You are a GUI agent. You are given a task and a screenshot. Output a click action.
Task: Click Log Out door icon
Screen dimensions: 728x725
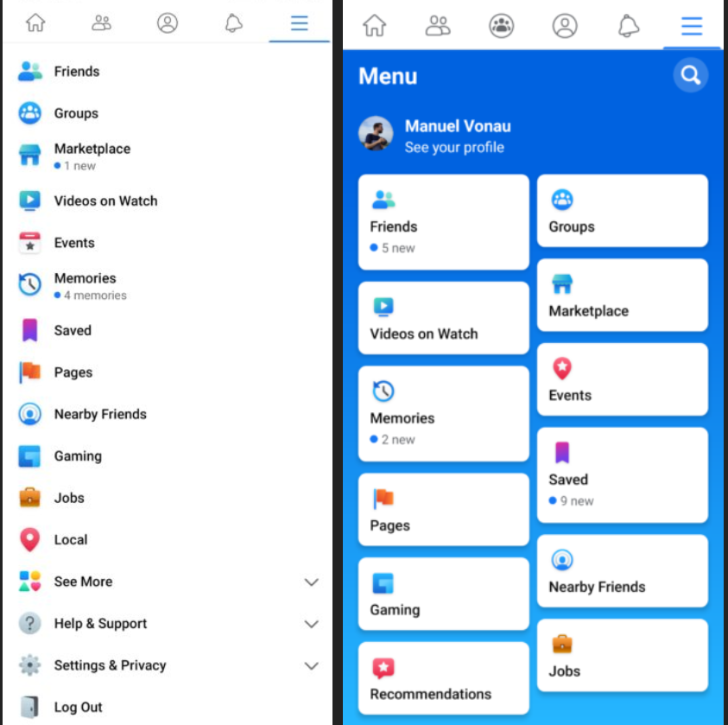click(x=29, y=707)
